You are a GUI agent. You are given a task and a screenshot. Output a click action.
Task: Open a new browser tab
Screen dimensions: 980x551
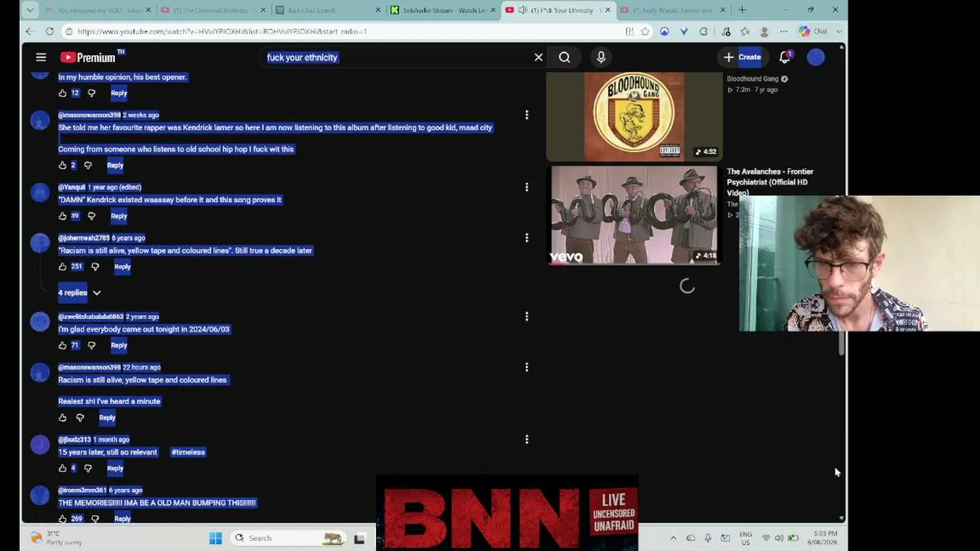coord(742,10)
